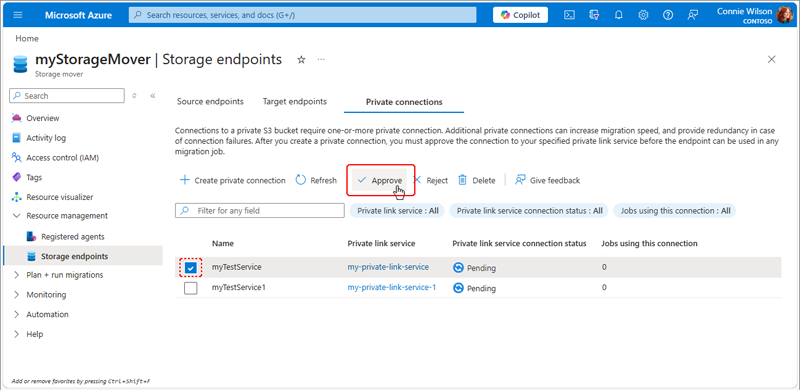This screenshot has width=800, height=390.
Task: Click the sidebar expand/collapse sort control
Action: point(134,95)
